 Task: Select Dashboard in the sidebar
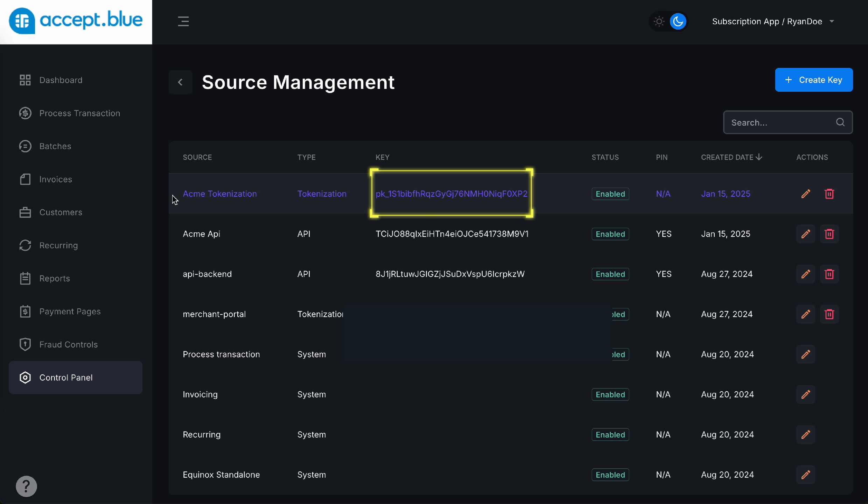(x=60, y=80)
